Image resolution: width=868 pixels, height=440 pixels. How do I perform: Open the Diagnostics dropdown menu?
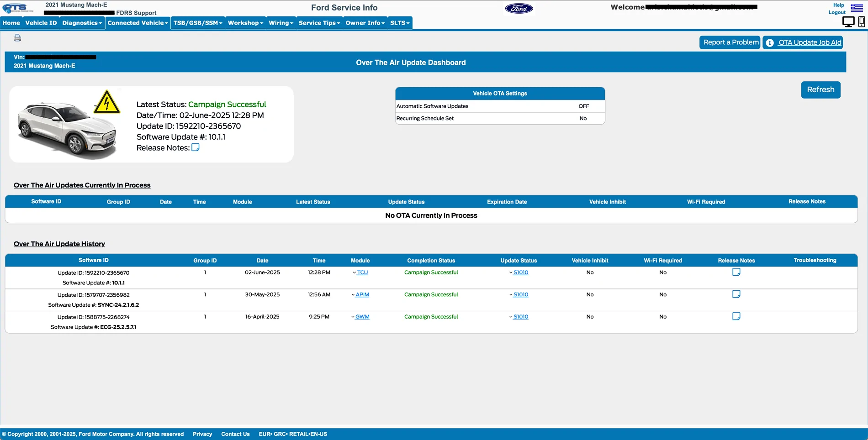[82, 23]
